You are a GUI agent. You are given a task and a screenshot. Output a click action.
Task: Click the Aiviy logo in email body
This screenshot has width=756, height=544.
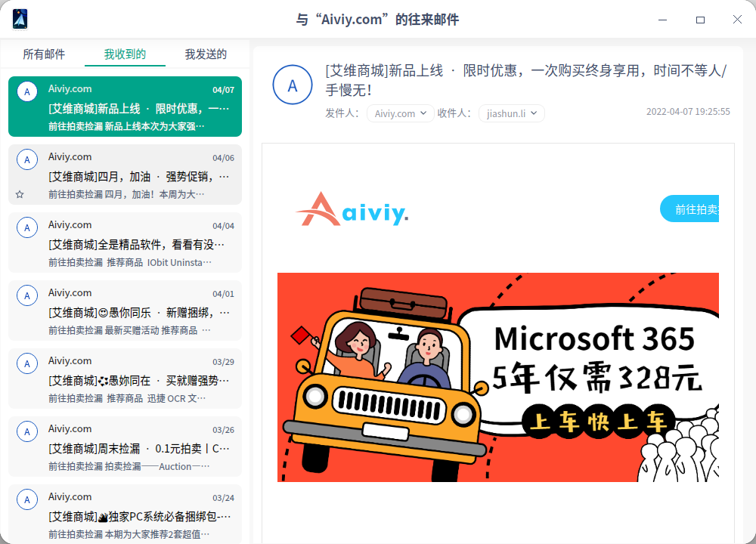[x=352, y=209]
